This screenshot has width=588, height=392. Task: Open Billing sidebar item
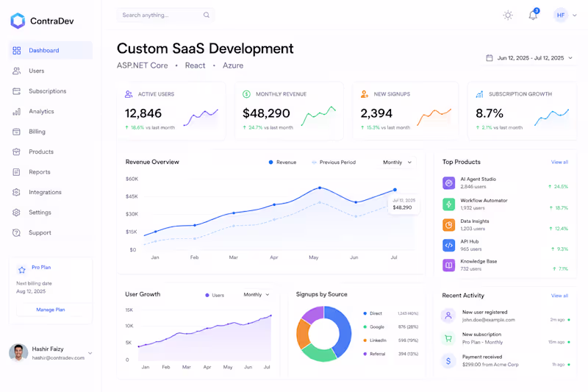click(x=50, y=132)
